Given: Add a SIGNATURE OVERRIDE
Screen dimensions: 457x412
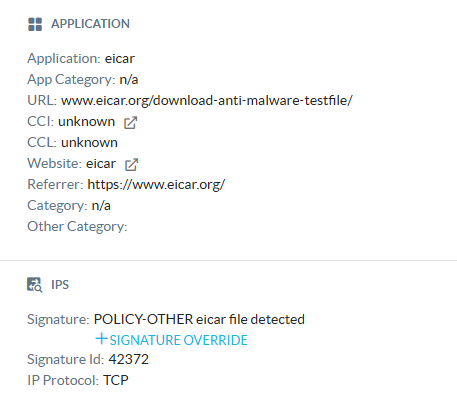Looking at the screenshot, I should pos(172,340).
